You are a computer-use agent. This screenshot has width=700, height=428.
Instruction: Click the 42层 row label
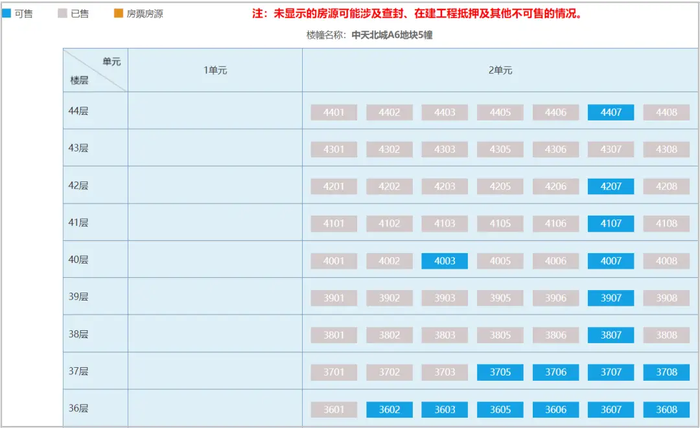[x=78, y=185]
